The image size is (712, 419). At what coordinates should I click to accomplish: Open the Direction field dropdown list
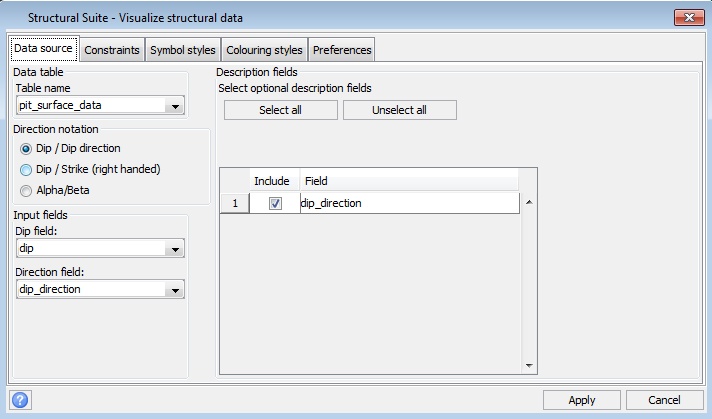coord(176,289)
